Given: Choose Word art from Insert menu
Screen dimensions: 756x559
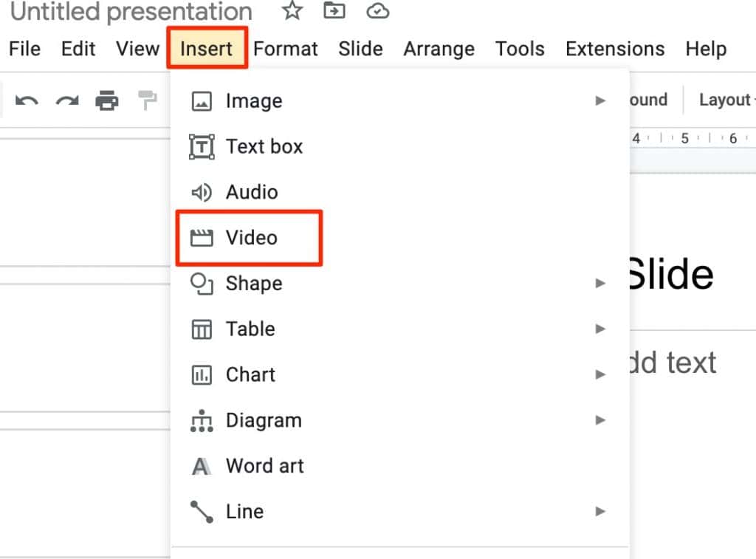Looking at the screenshot, I should [400, 466].
